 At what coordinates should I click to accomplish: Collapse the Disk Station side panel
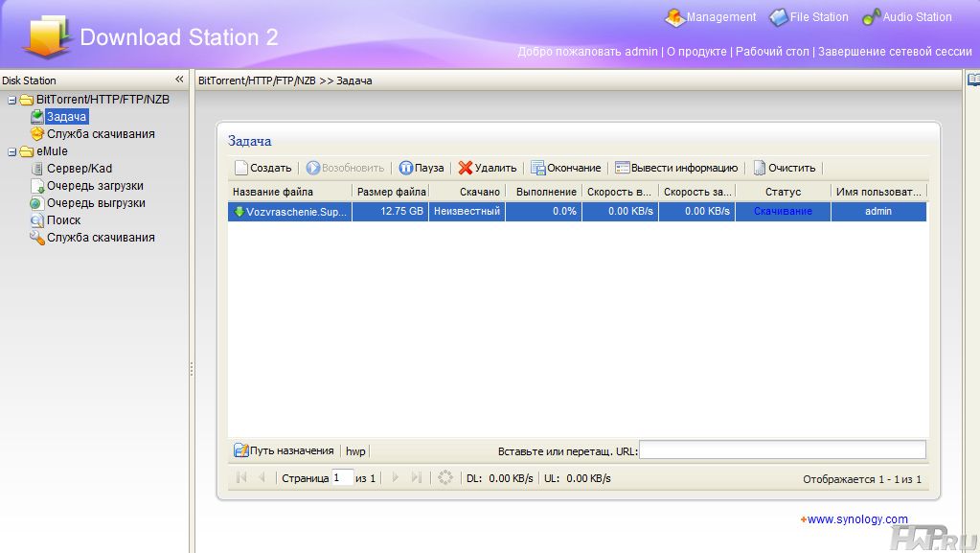tap(179, 81)
